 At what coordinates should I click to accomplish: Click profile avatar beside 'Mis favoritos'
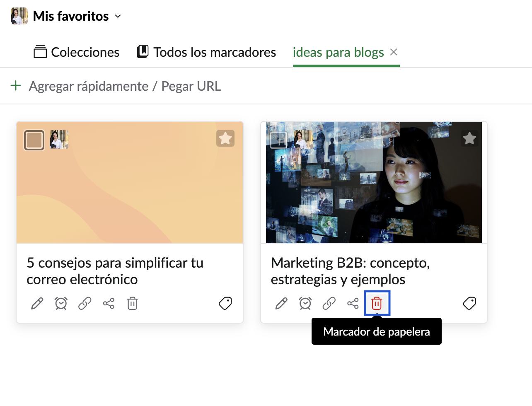pos(19,16)
